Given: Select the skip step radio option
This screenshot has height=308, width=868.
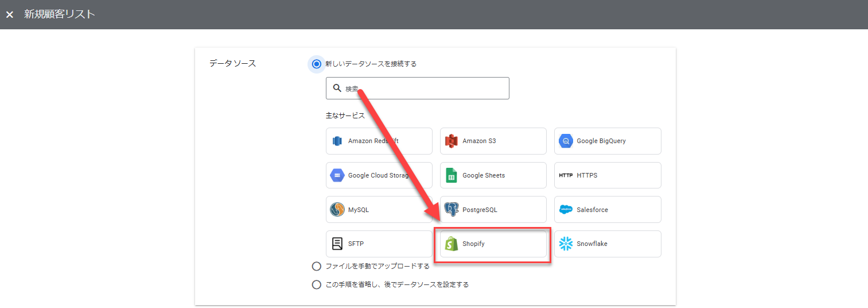Looking at the screenshot, I should click(316, 284).
